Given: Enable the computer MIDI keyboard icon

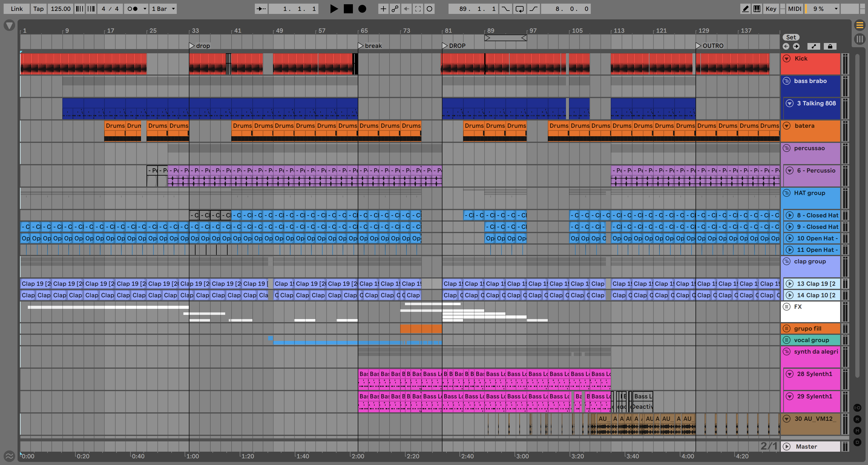Looking at the screenshot, I should (x=757, y=9).
